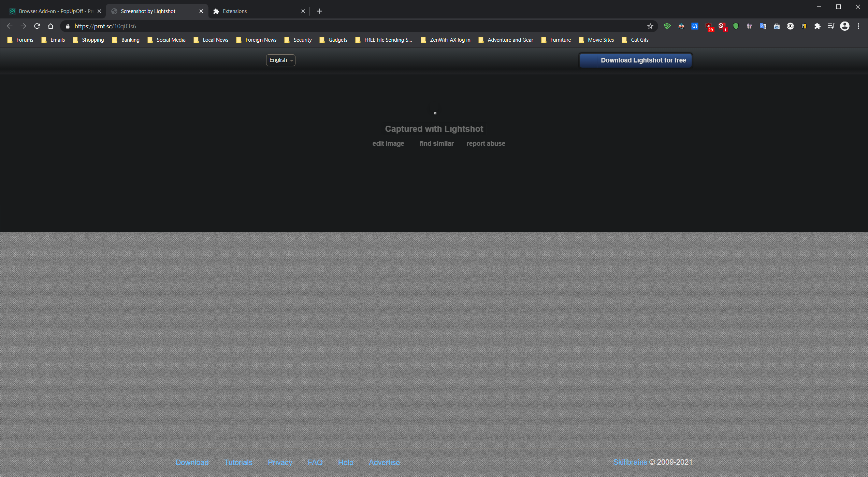Viewport: 868px width, 477px height.
Task: Open the Extensions puzzle piece menu
Action: 817,26
